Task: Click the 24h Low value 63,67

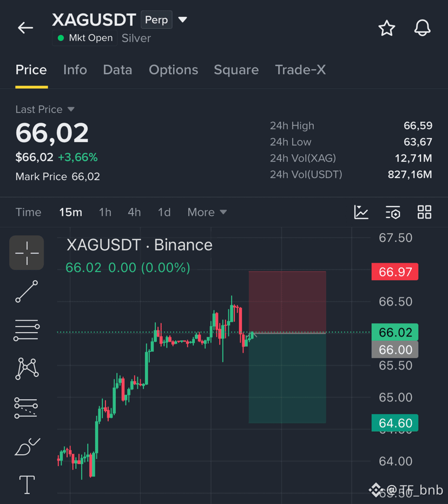Action: point(418,142)
